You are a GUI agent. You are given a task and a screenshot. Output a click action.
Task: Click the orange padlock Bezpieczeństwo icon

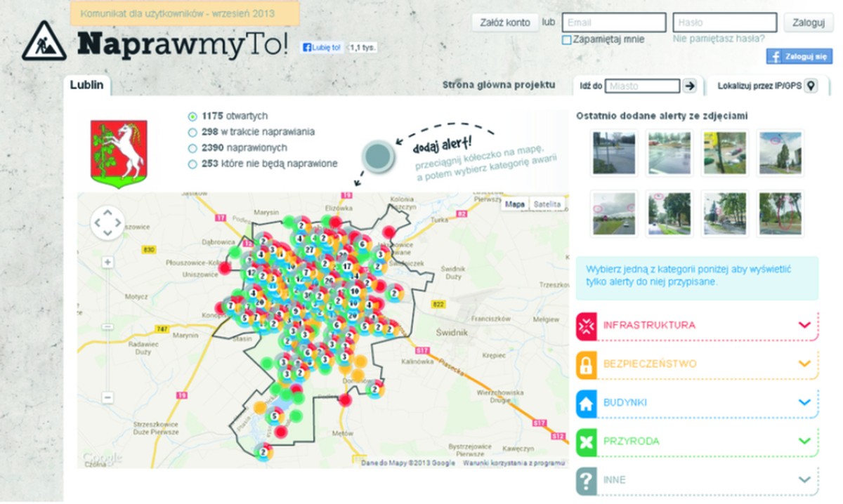pos(586,364)
